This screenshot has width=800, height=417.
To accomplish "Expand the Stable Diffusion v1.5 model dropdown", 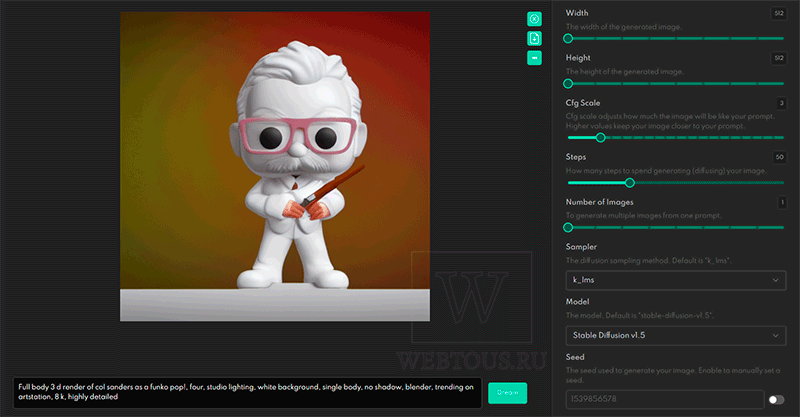I will (676, 335).
